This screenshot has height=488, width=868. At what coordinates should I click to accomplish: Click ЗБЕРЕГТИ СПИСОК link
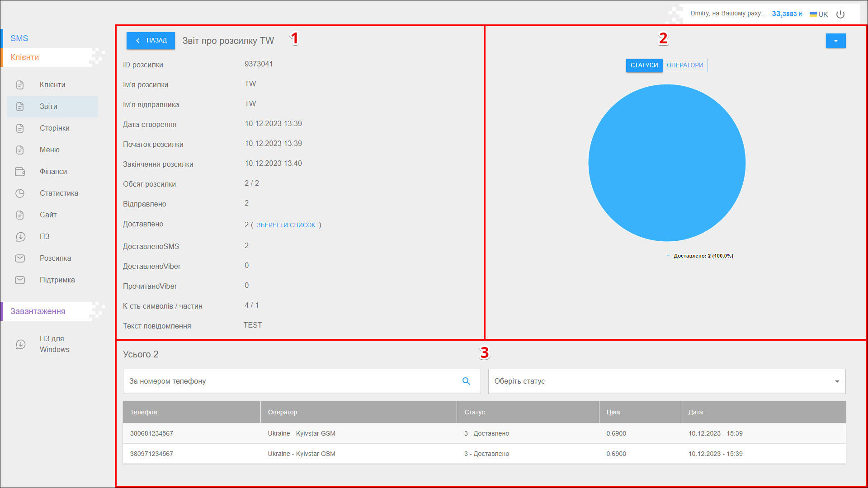(286, 225)
